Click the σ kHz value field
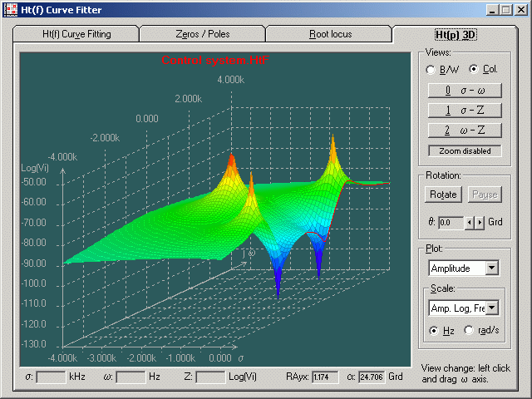 pyautogui.click(x=51, y=377)
